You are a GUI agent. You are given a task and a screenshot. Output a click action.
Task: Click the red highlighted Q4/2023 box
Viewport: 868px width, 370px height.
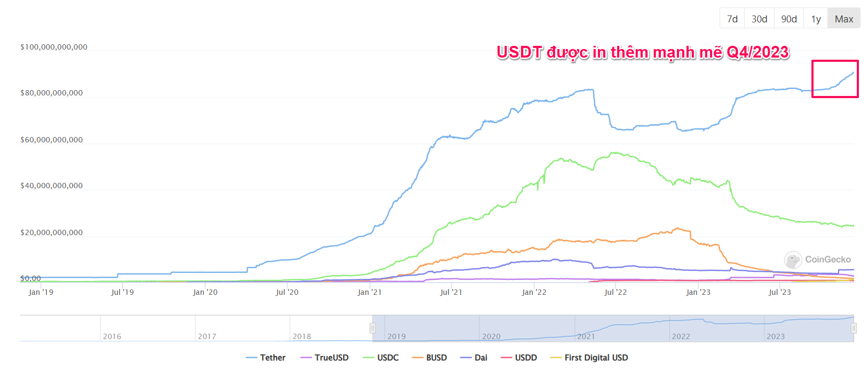[835, 79]
